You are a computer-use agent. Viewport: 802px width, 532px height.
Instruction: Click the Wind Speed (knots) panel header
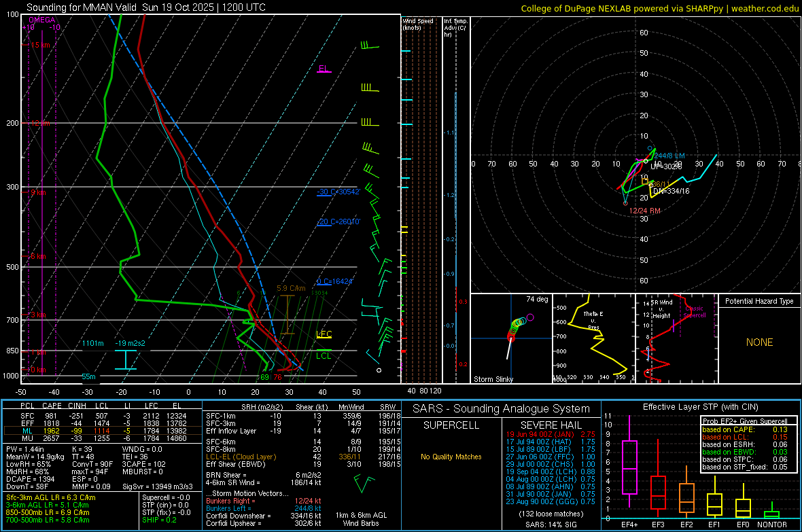point(418,24)
